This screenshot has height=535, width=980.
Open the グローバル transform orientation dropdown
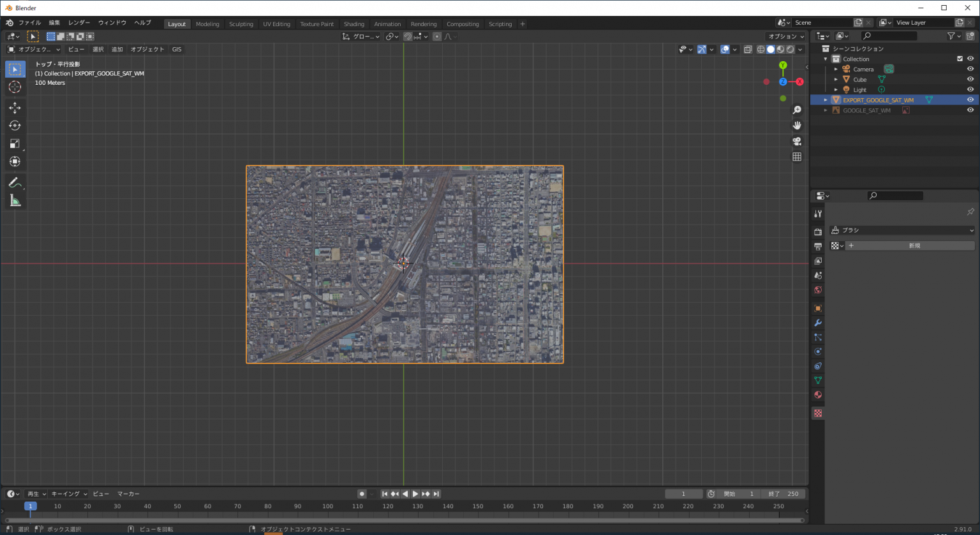360,36
